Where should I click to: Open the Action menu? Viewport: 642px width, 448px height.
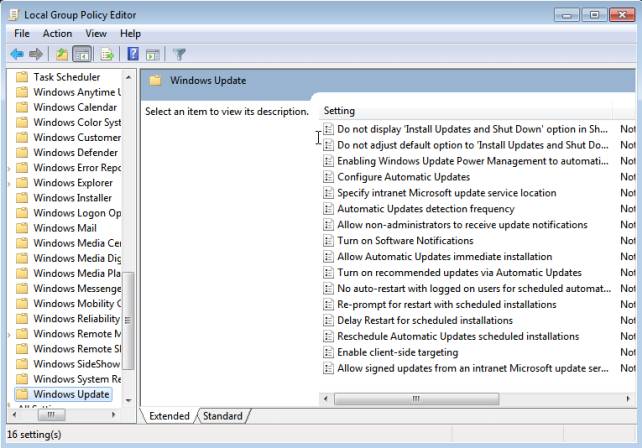point(57,34)
